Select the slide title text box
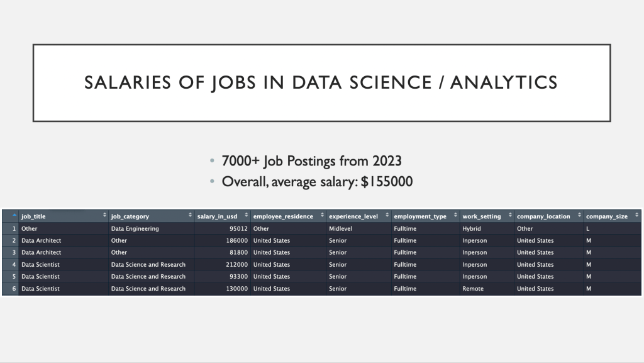The image size is (644, 363). pos(321,82)
